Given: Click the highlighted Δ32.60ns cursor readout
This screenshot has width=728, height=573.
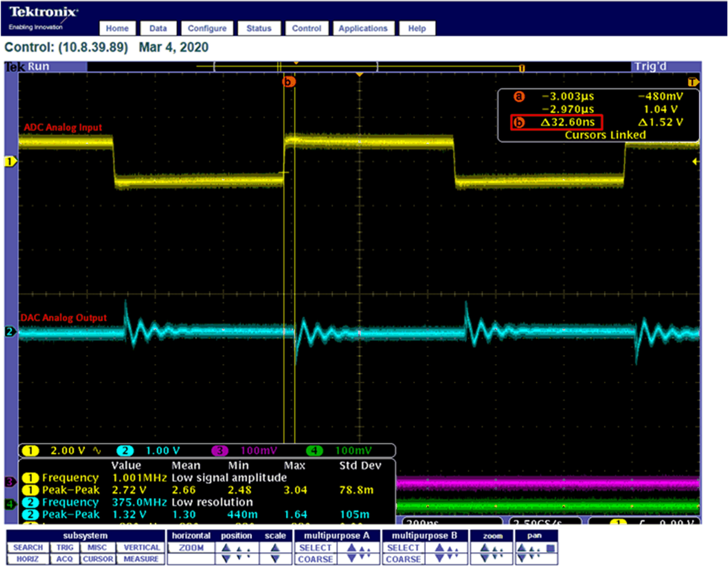Looking at the screenshot, I should pos(557,122).
